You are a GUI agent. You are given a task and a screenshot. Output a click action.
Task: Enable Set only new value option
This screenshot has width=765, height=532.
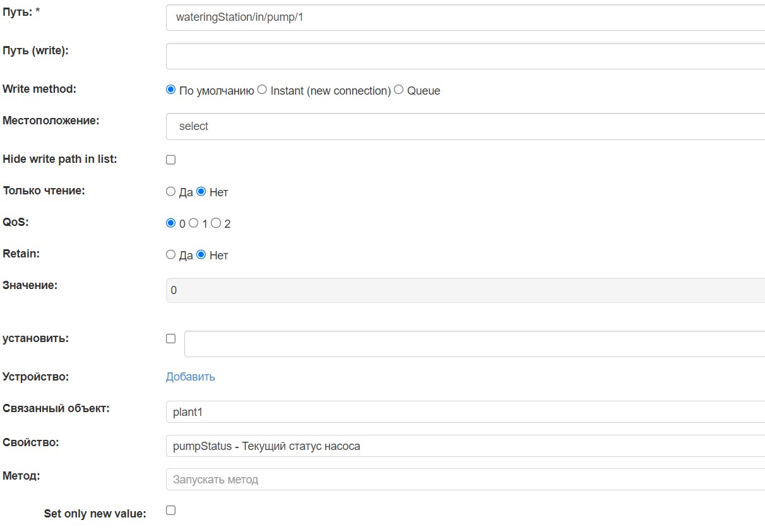coord(170,510)
